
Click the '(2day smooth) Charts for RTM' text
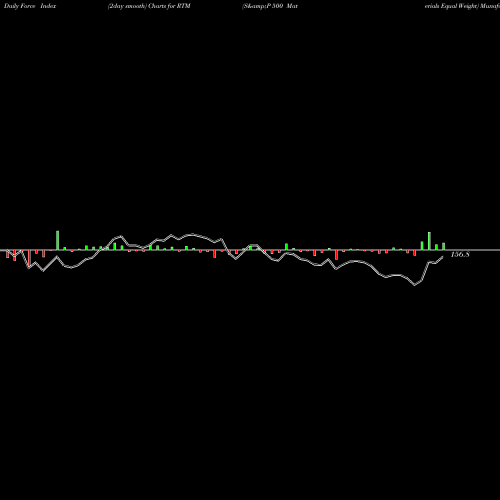(x=149, y=6)
